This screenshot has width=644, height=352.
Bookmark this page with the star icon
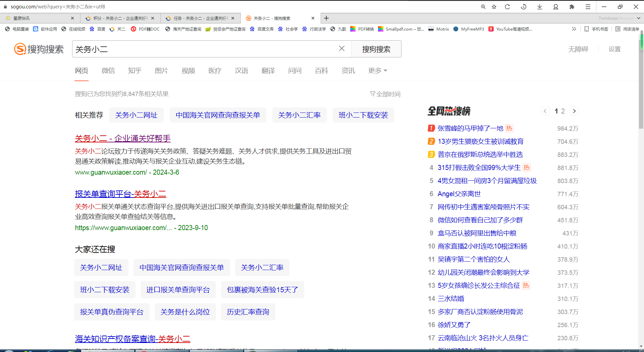(494, 7)
